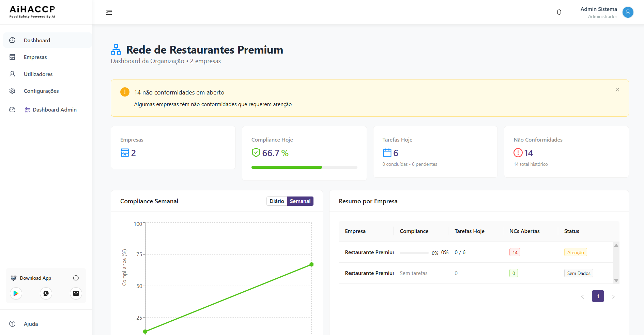Screen dimensions: 644x335
Task: Open Empresas in the sidebar
Action: [35, 57]
